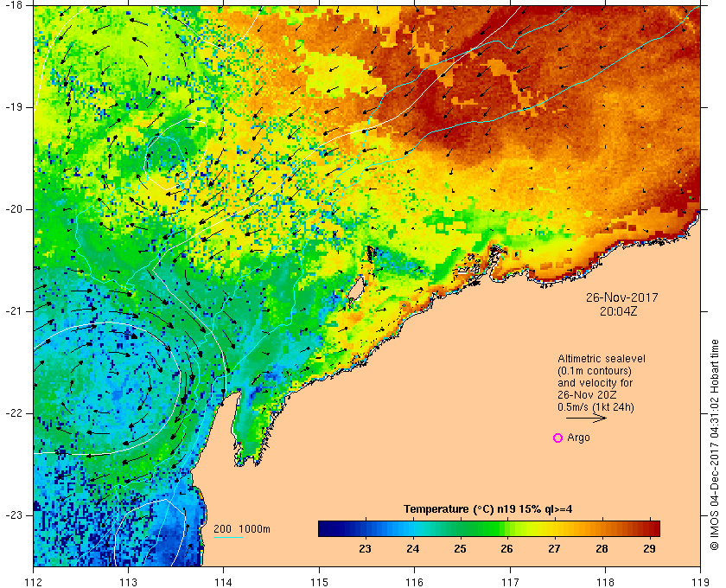Click the 'Argo' legend label
This screenshot has height=588, width=726.
tap(578, 438)
